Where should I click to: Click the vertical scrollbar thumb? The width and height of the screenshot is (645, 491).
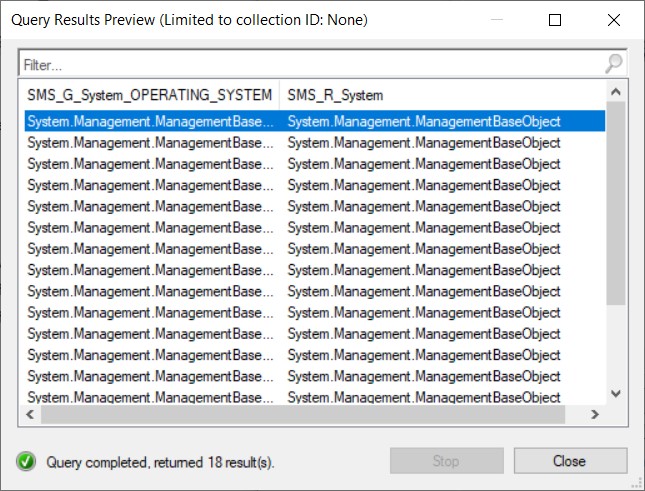coord(615,205)
